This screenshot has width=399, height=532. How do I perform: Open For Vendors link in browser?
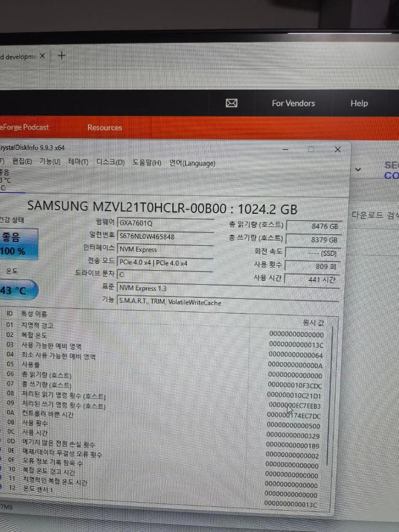294,104
